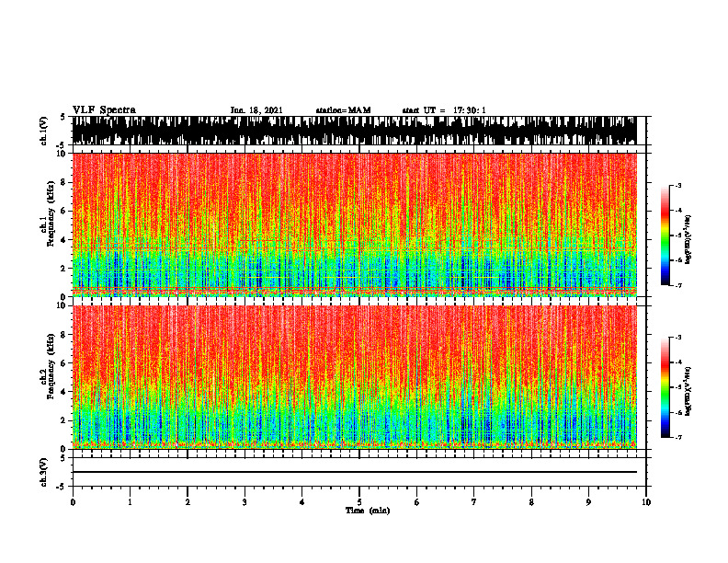Click time axis tick label 0
The width and height of the screenshot is (728, 563).
[x=73, y=502]
